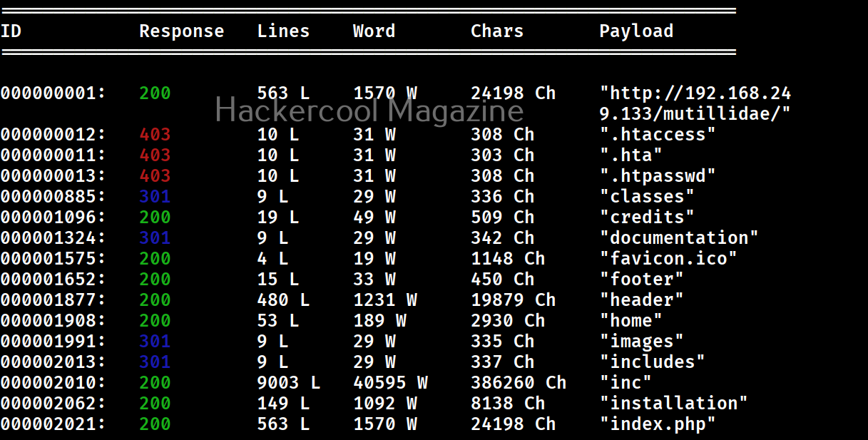The width and height of the screenshot is (868, 440).
Task: Click the ".htaccess" payload entry
Action: [x=658, y=135]
